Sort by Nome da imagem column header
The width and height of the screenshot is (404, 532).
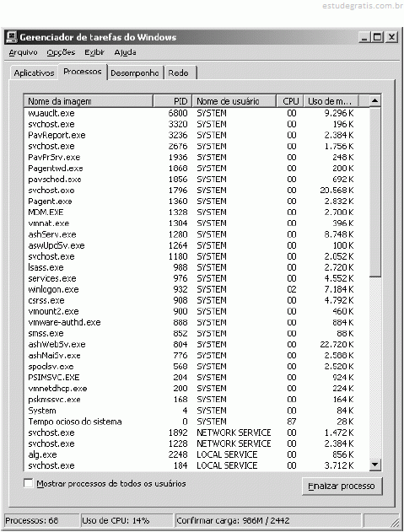[89, 101]
